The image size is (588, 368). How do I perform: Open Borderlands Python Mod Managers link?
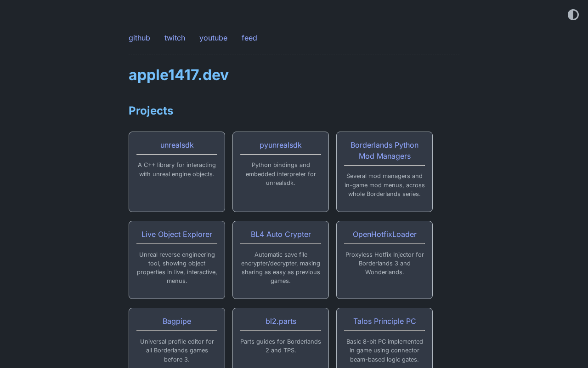[x=384, y=150]
